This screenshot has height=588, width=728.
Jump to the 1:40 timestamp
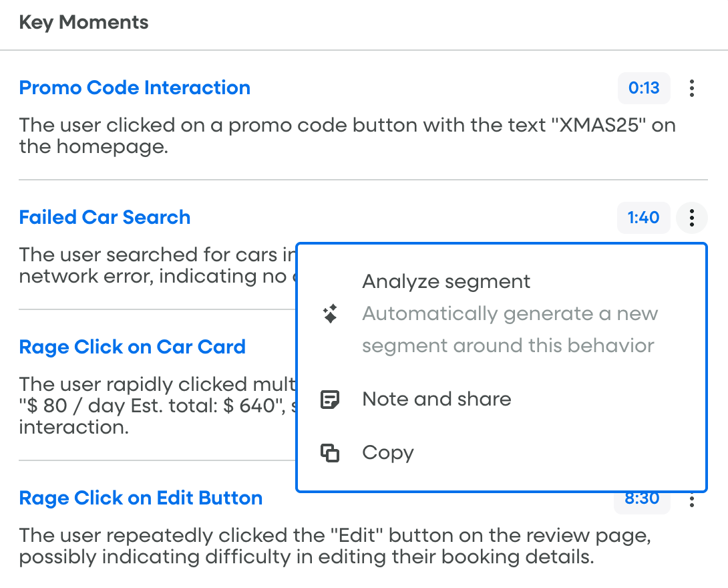pos(643,217)
